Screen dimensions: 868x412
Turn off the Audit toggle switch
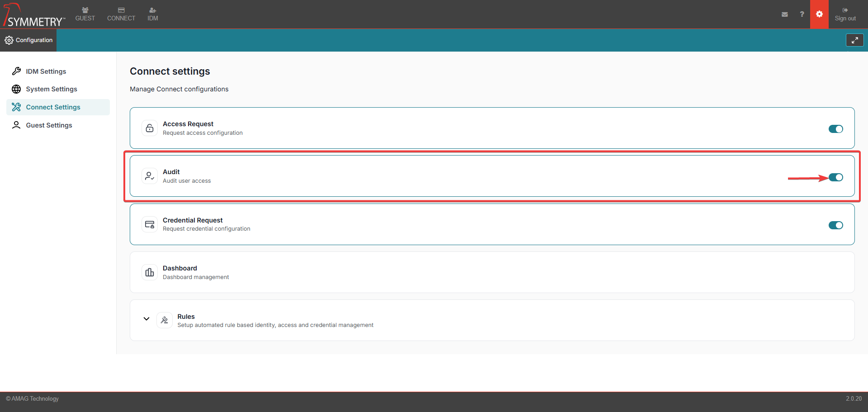(x=835, y=177)
